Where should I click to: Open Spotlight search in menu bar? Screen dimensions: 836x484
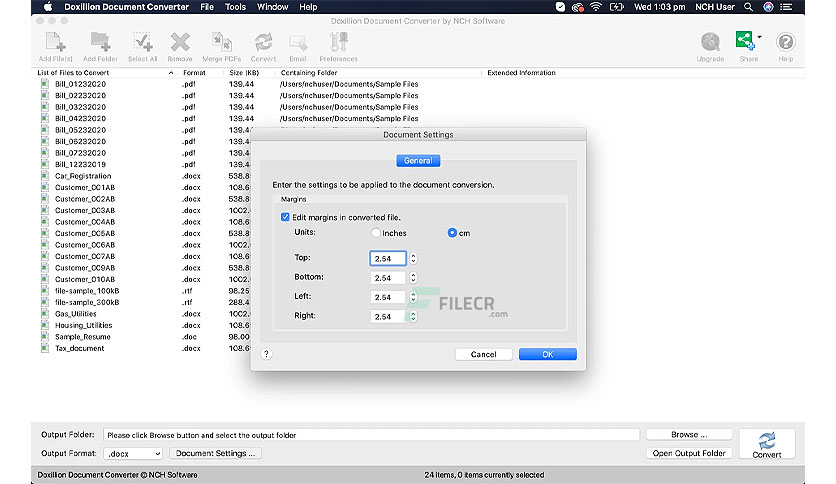(749, 7)
